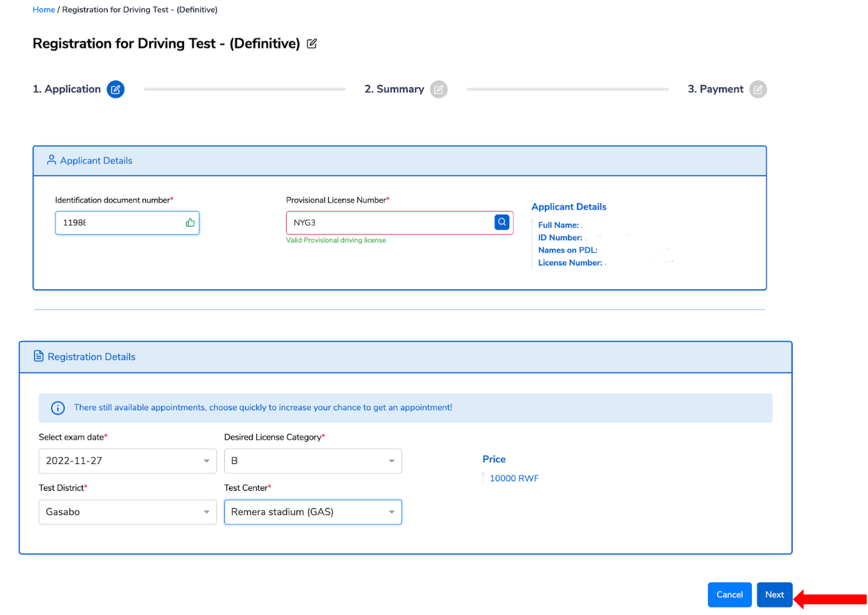Click the edit icon beside 2. Summary
Image resolution: width=868 pixels, height=615 pixels.
click(438, 89)
